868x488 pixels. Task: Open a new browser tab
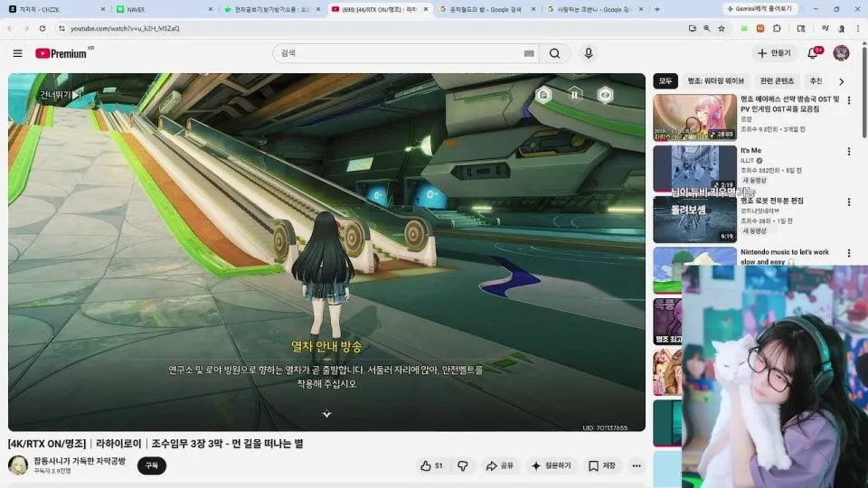point(657,9)
